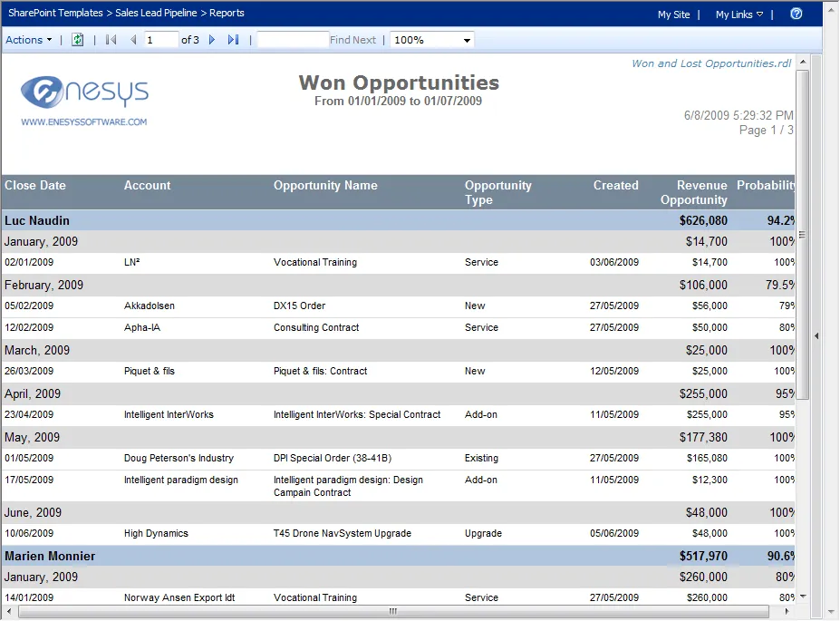Viewport: 840px width, 621px height.
Task: Click the Refresh report icon
Action: (78, 40)
